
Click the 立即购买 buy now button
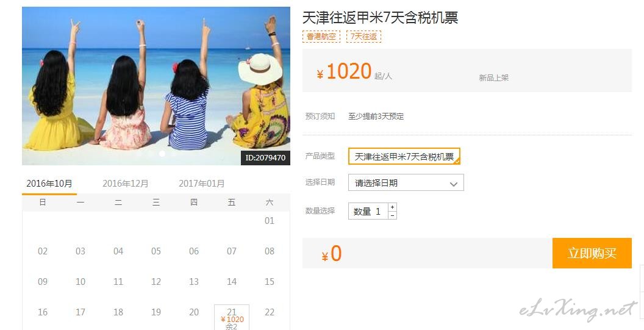[592, 253]
